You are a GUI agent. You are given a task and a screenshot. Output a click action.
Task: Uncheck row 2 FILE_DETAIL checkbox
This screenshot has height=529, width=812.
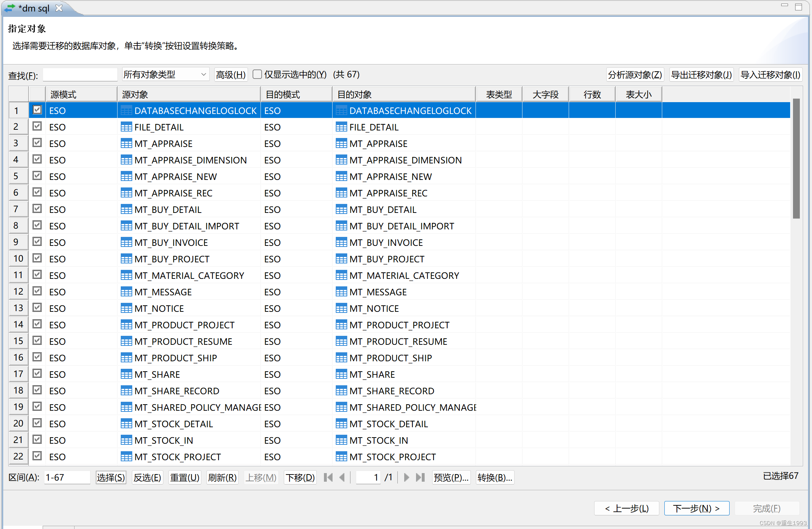[x=37, y=127]
